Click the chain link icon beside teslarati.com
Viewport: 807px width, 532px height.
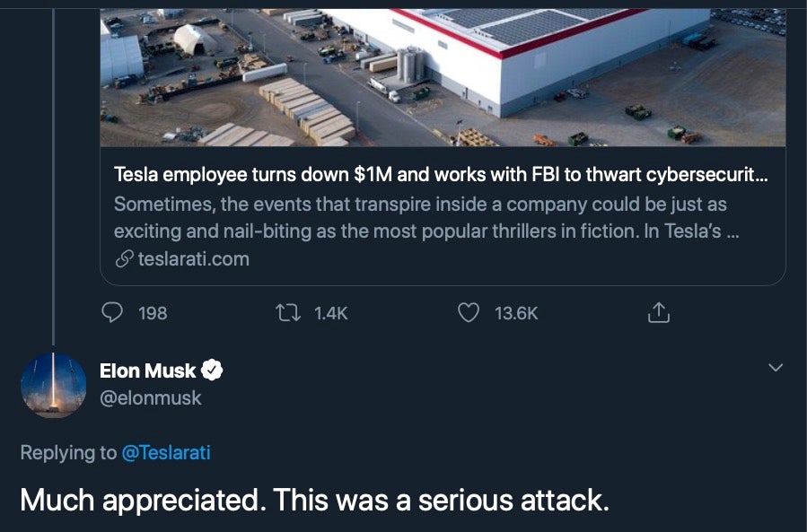pyautogui.click(x=124, y=259)
